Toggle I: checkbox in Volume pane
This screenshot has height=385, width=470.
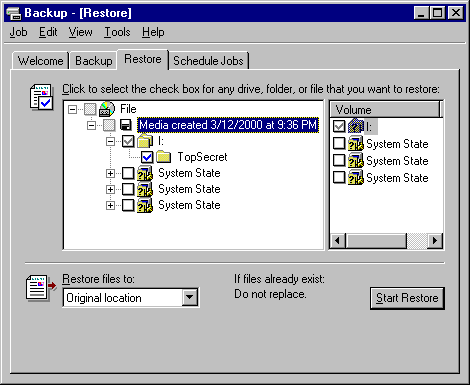(x=339, y=126)
